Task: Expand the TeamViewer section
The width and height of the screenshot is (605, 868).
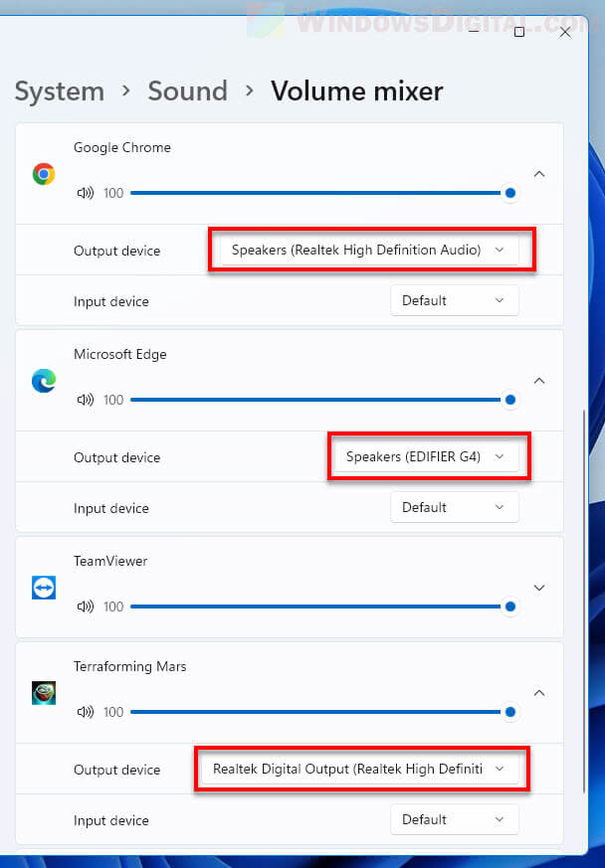Action: [x=539, y=588]
